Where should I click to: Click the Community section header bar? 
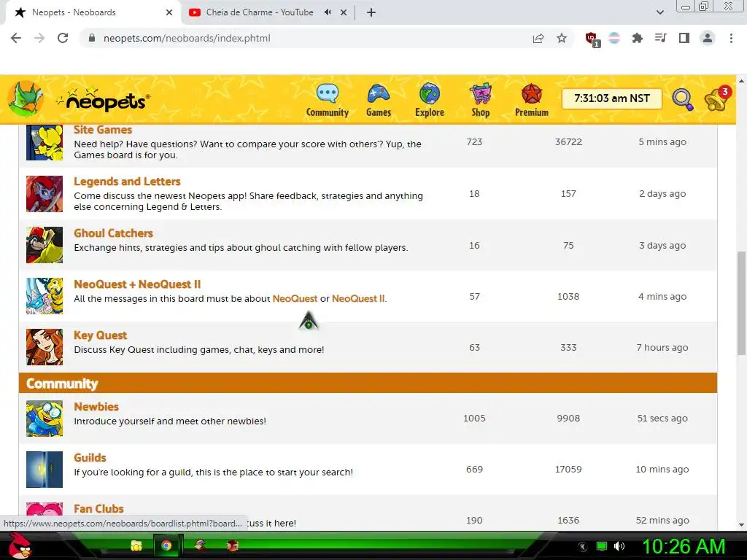(x=368, y=384)
